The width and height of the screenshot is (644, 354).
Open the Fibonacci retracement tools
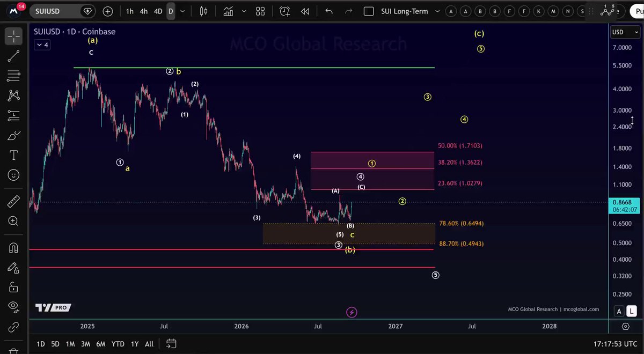(13, 76)
